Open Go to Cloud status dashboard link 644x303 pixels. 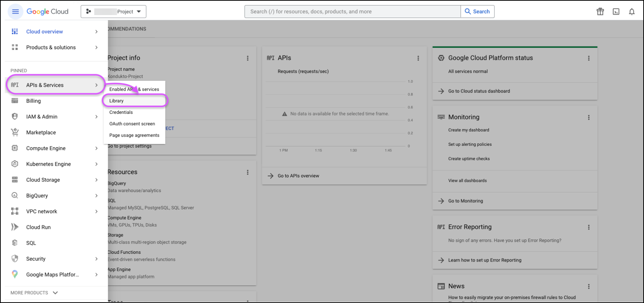tap(479, 91)
